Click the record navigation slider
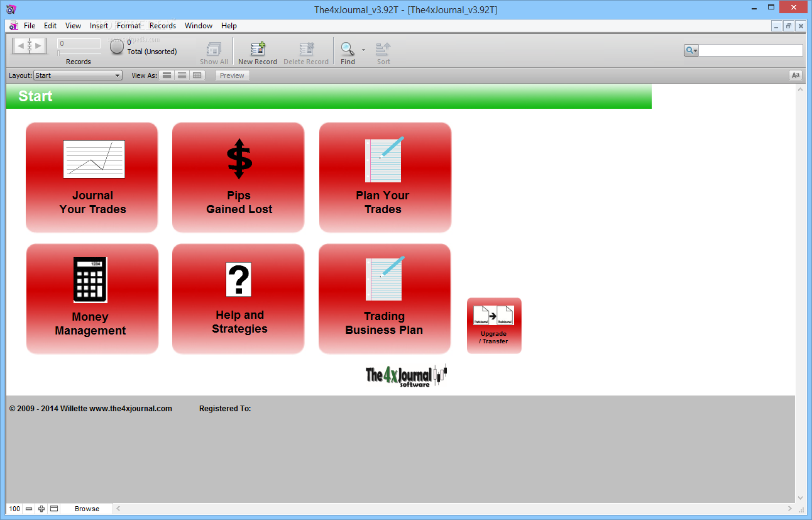The width and height of the screenshot is (812, 520). coord(79,53)
